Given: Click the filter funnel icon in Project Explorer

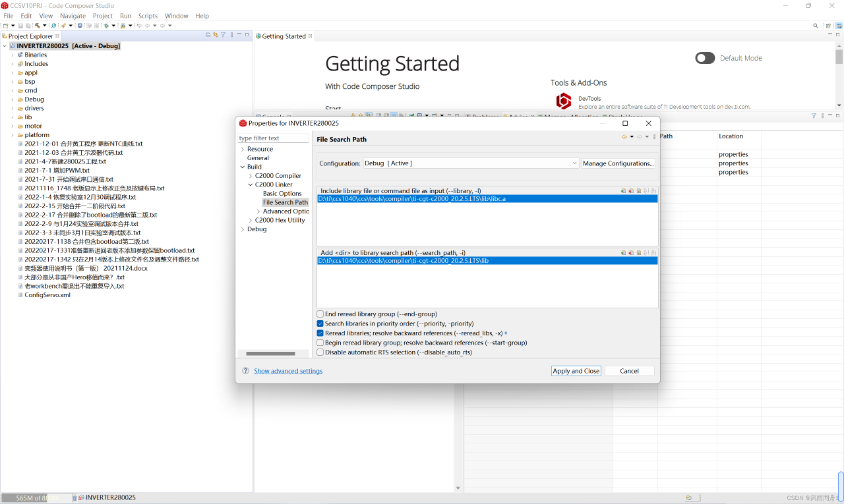Looking at the screenshot, I should coord(223,35).
